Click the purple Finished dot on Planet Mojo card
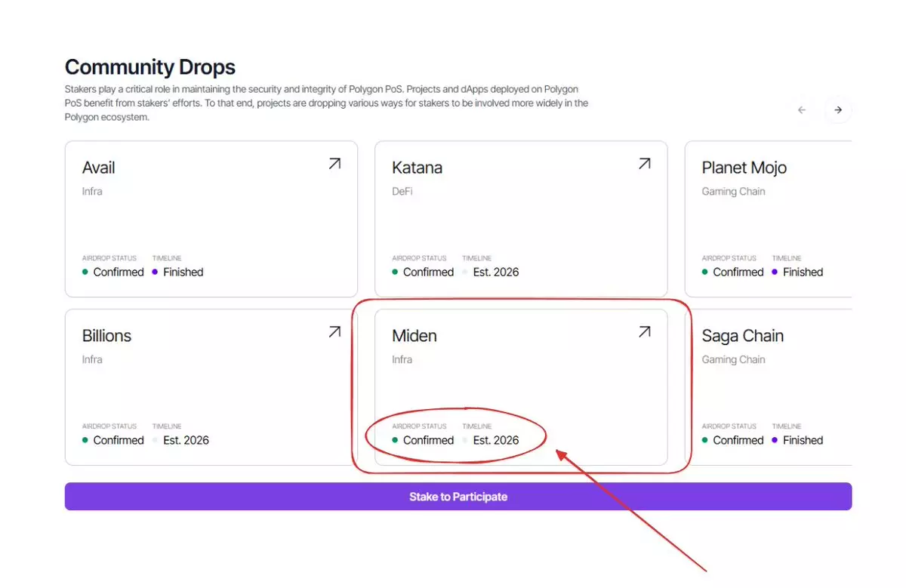 tap(775, 272)
